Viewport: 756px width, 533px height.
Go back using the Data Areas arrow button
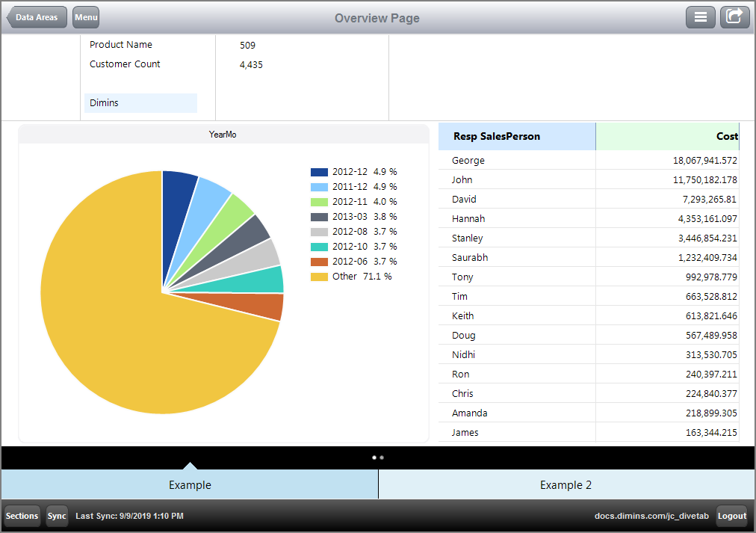click(x=36, y=16)
